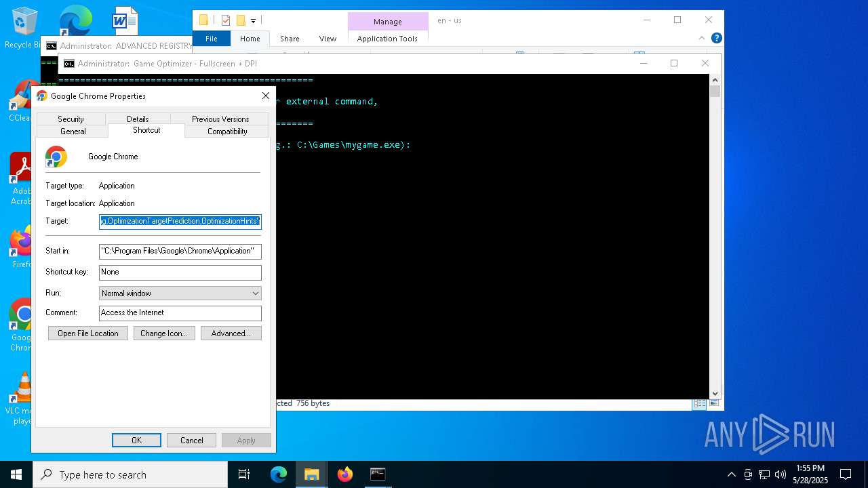
Task: Open the volume control tray icon
Action: pos(781,474)
